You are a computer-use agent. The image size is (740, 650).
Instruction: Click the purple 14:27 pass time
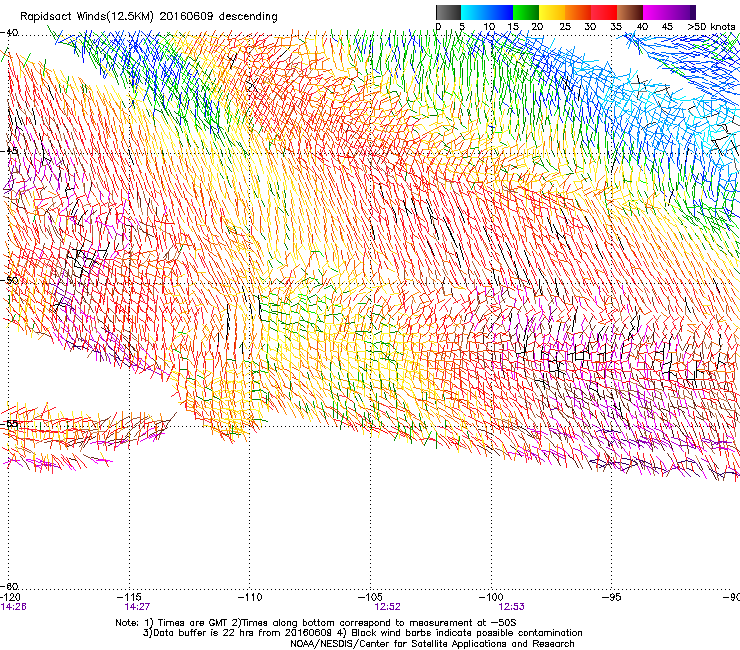(137, 607)
